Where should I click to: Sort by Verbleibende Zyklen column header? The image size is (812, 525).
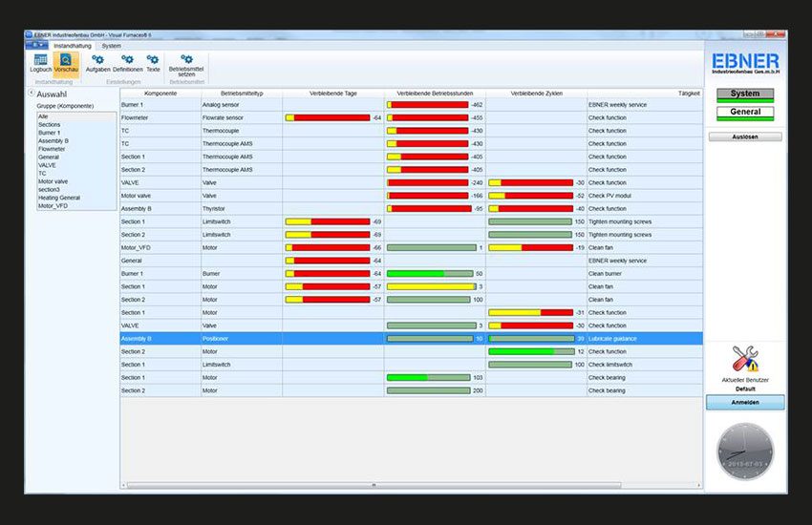(x=537, y=94)
